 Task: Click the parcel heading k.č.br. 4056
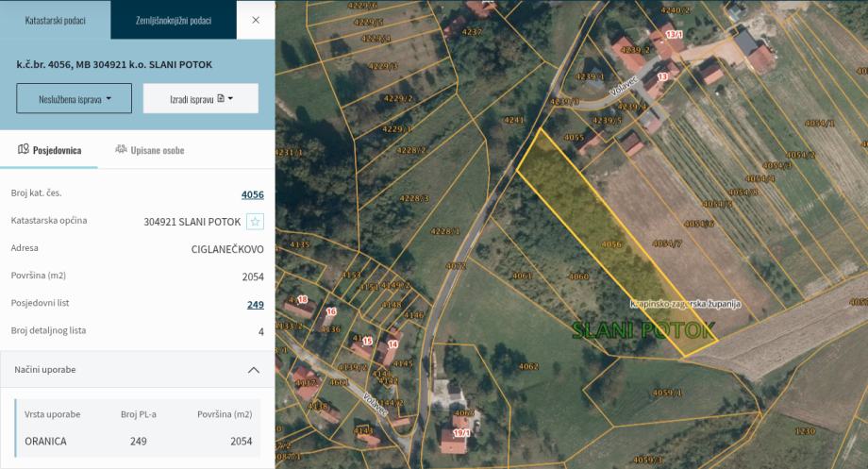tap(114, 64)
